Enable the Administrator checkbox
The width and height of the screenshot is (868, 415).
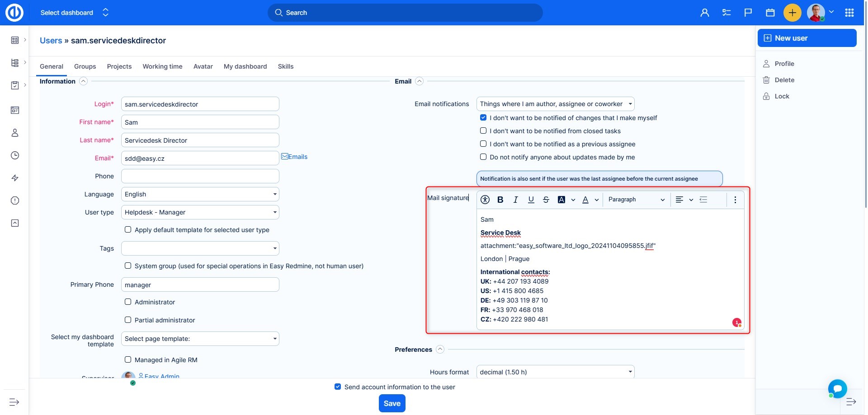pos(128,302)
